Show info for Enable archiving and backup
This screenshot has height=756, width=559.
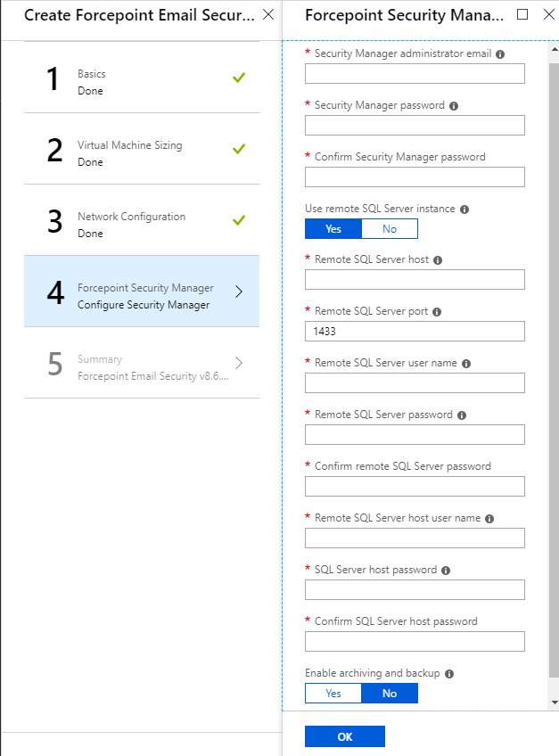(449, 674)
